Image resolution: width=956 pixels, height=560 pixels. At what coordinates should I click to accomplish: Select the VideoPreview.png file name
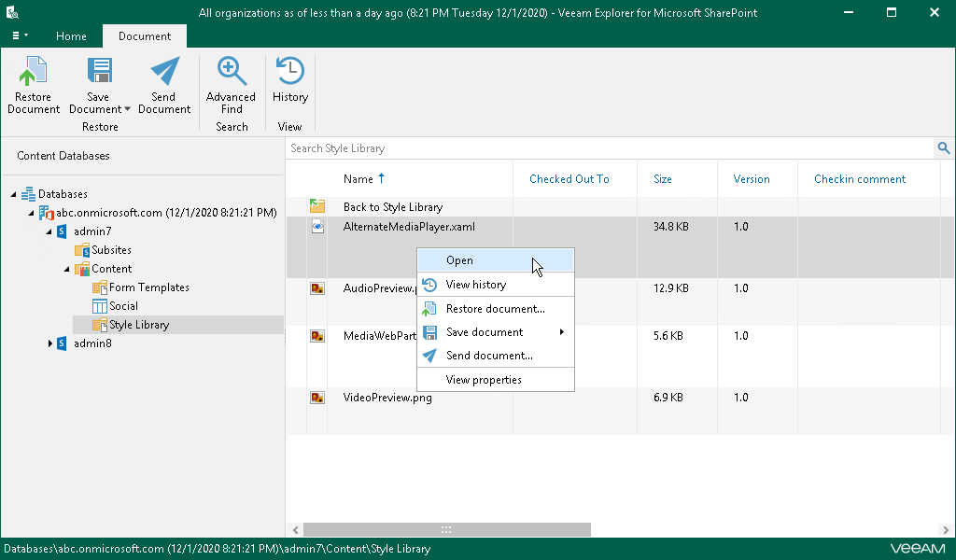pos(387,398)
